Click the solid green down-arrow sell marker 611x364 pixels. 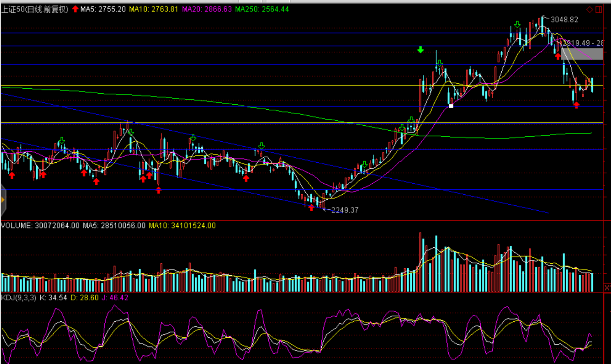click(420, 50)
